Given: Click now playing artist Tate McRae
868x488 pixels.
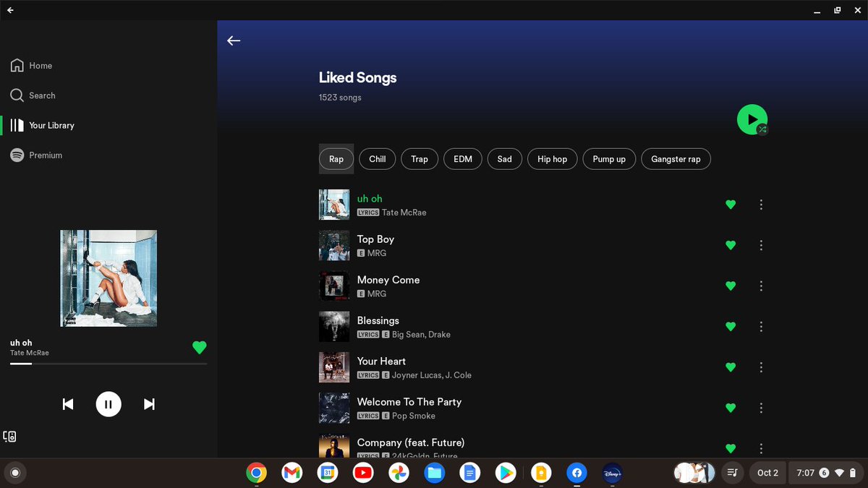Looking at the screenshot, I should point(30,353).
